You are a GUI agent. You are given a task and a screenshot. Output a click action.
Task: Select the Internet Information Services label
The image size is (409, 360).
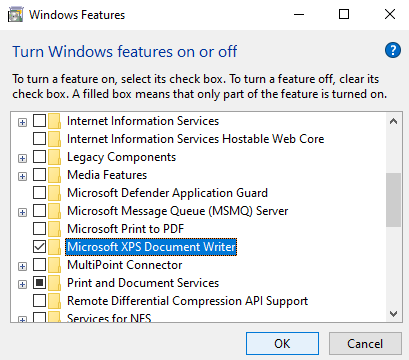(x=143, y=121)
